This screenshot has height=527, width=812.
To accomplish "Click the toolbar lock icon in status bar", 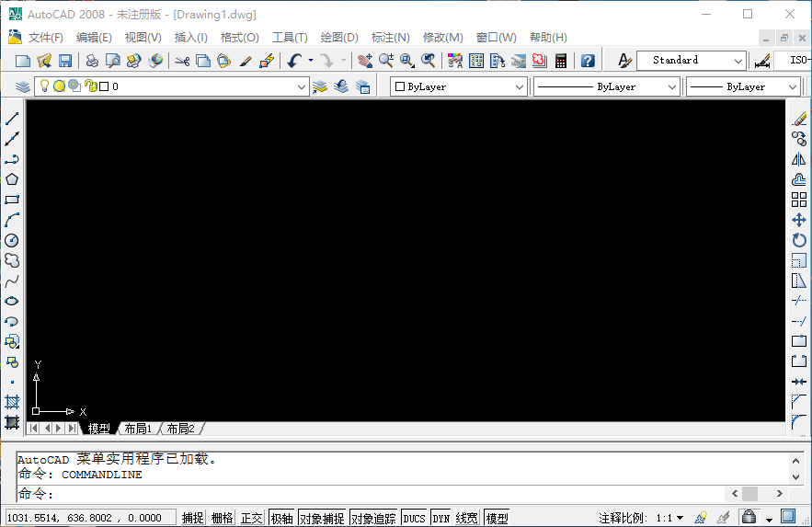I will (x=749, y=517).
